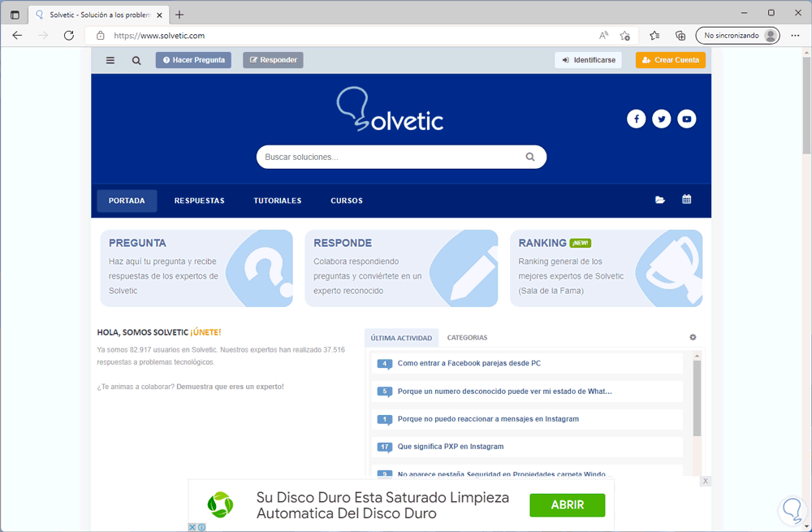Open browser Collections

(680, 35)
